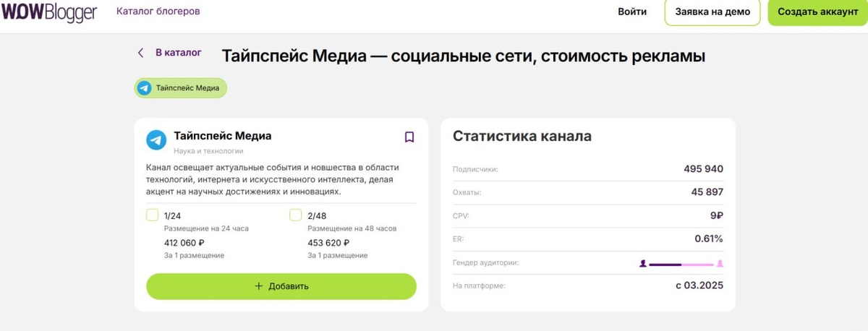Click the Наука и технологии category label

point(208,151)
